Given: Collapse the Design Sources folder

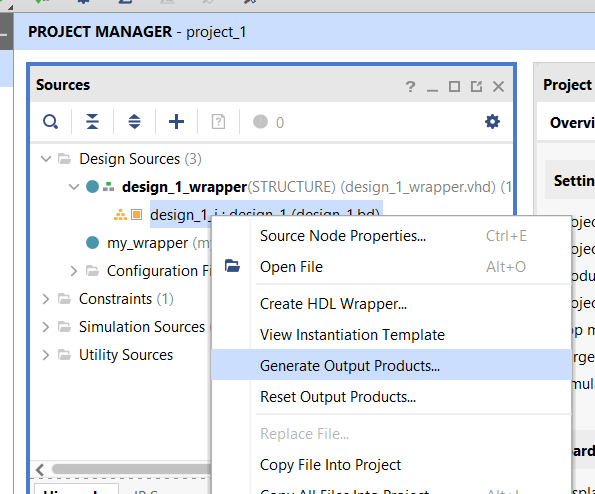Looking at the screenshot, I should point(46,159).
